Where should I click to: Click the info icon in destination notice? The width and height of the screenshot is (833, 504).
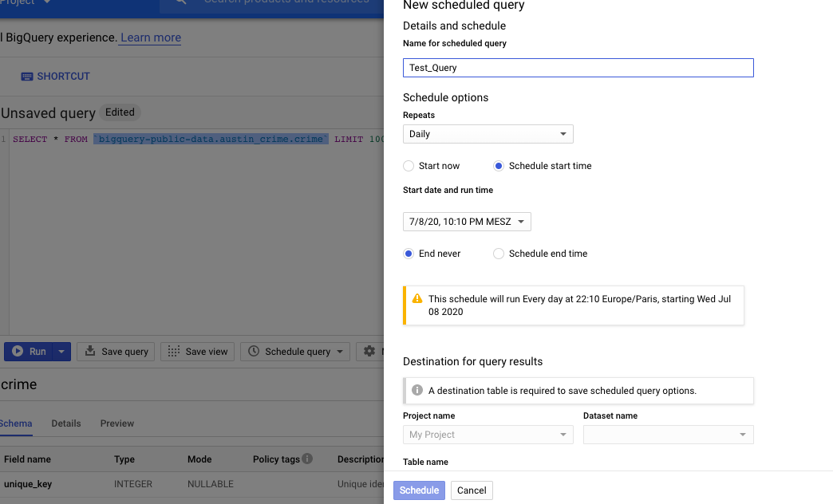tap(416, 391)
